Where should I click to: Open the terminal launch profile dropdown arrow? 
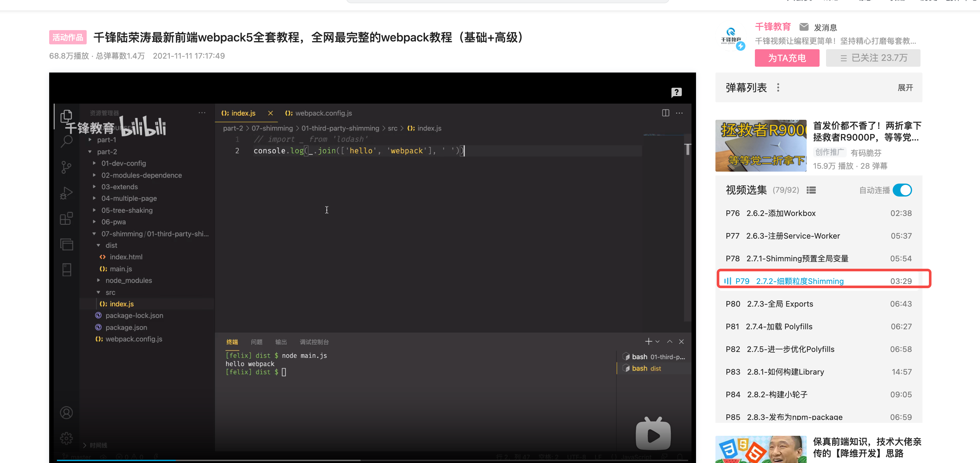pyautogui.click(x=658, y=342)
